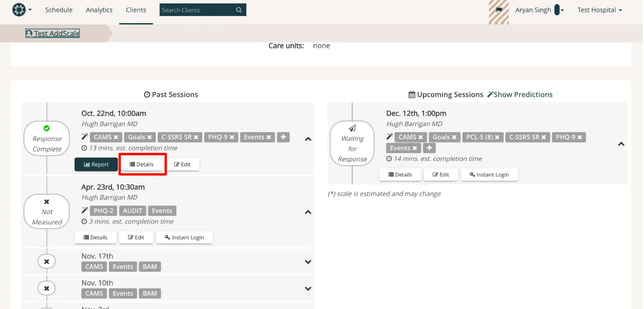Viewport: 644px width, 309px height.
Task: Click the flag icon in header
Action: point(499,10)
